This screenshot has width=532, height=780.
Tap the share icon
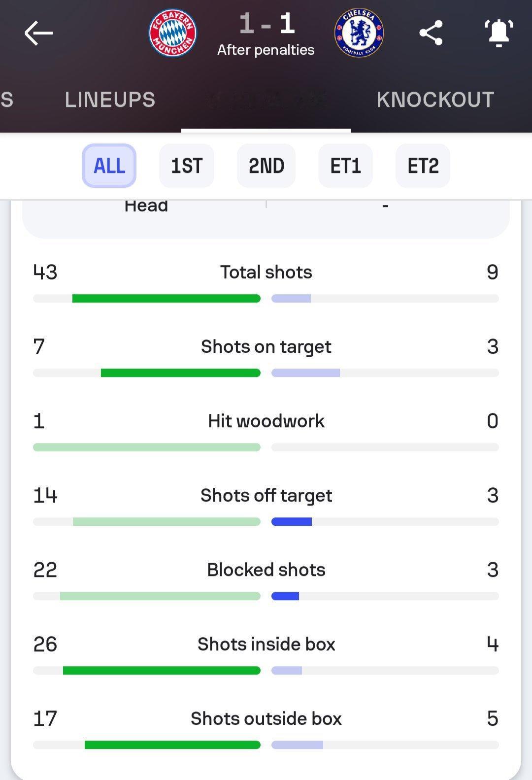click(431, 33)
